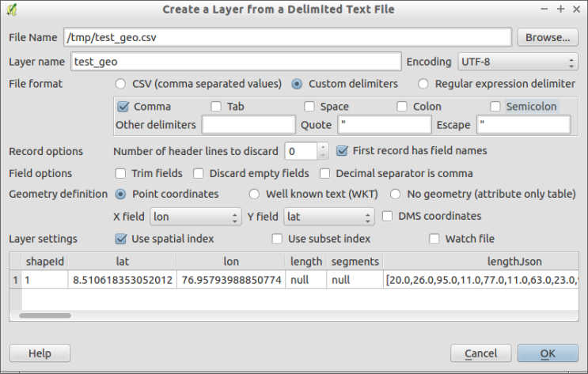Open the X field dropdown showing lon
The width and height of the screenshot is (588, 374).
click(195, 217)
